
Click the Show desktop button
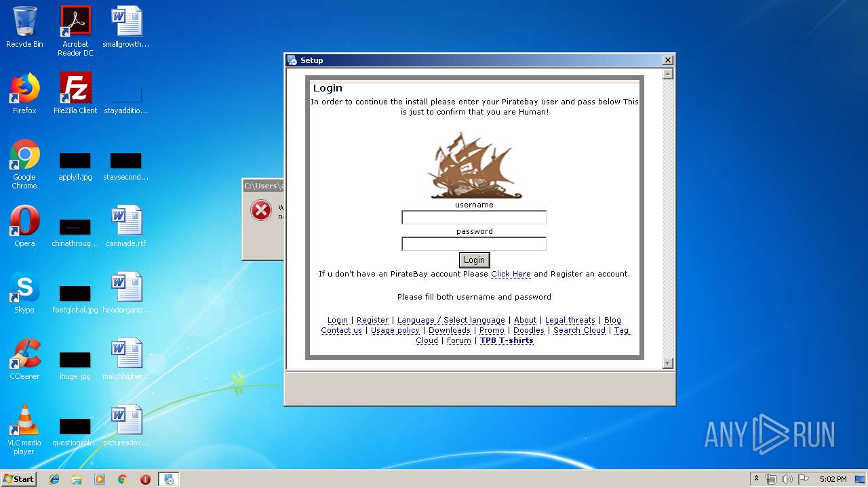point(861,479)
